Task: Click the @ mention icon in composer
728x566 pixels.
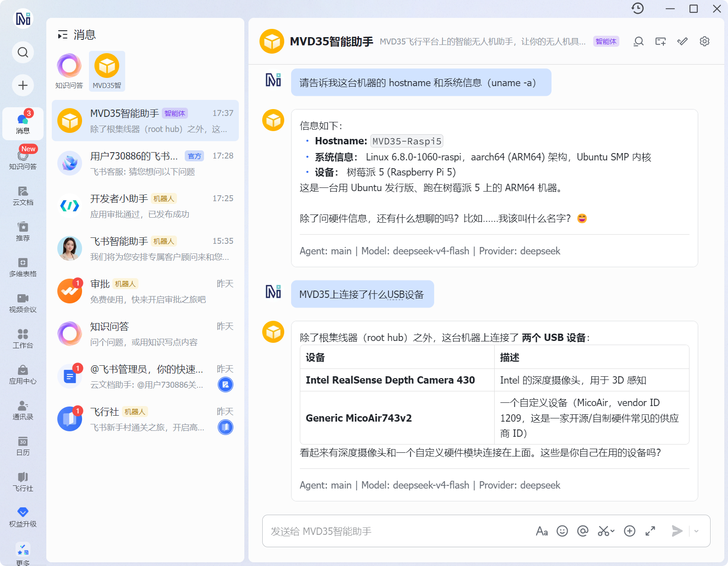Action: [x=583, y=531]
